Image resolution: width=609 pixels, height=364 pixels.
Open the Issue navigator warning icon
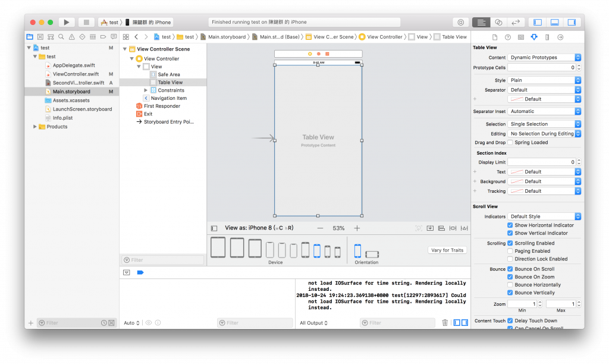tap(72, 37)
